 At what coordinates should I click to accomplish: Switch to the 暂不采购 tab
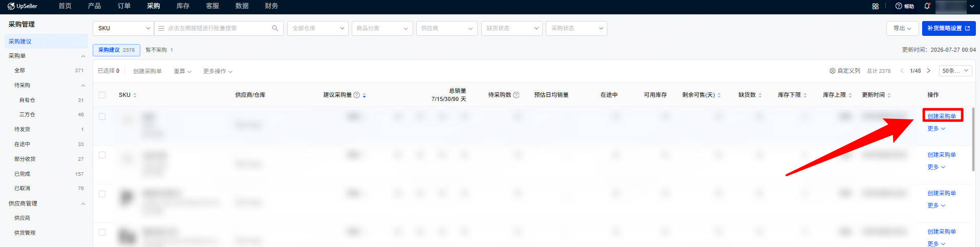click(159, 50)
